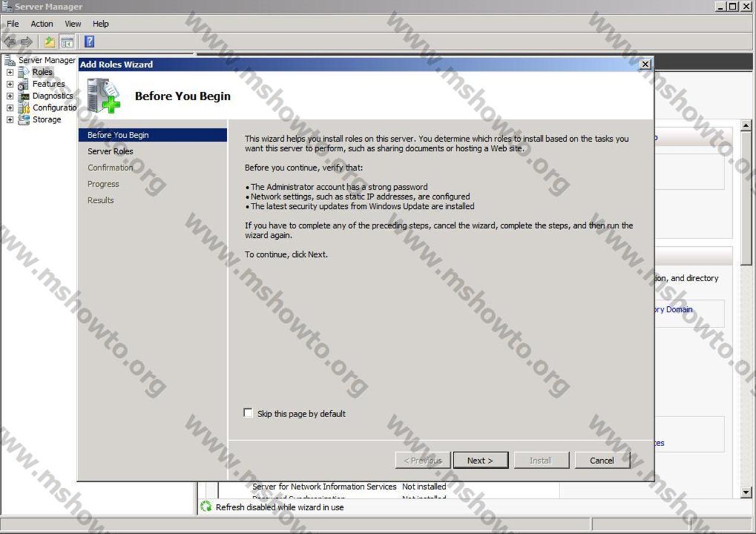The width and height of the screenshot is (756, 534).
Task: Close the Add Roles Wizard dialog
Action: pos(646,64)
